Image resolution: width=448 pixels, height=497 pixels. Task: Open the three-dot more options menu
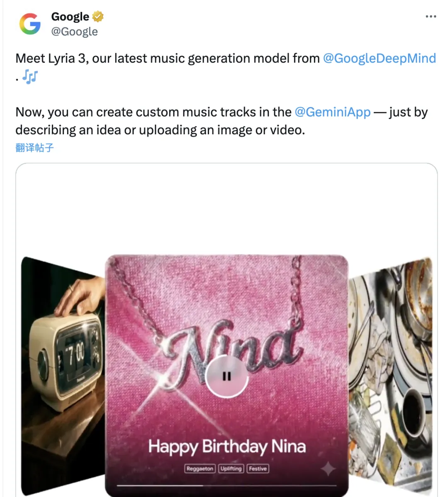coord(431,17)
